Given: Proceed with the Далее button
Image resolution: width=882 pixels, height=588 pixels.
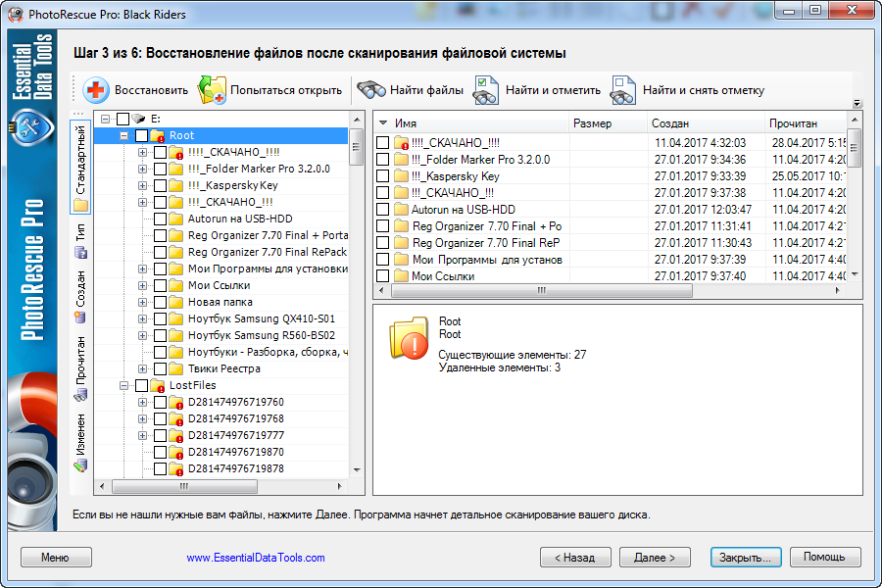Looking at the screenshot, I should [x=655, y=558].
